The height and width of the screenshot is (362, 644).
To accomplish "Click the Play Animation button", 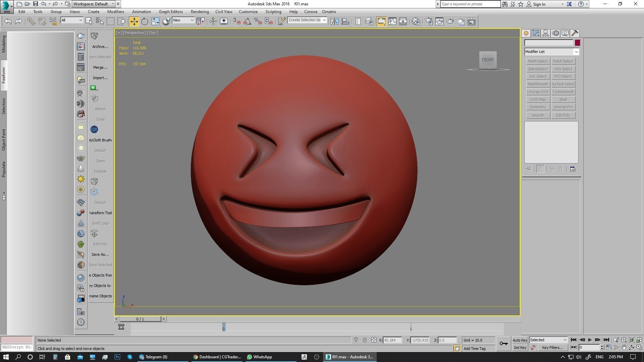I will (590, 340).
